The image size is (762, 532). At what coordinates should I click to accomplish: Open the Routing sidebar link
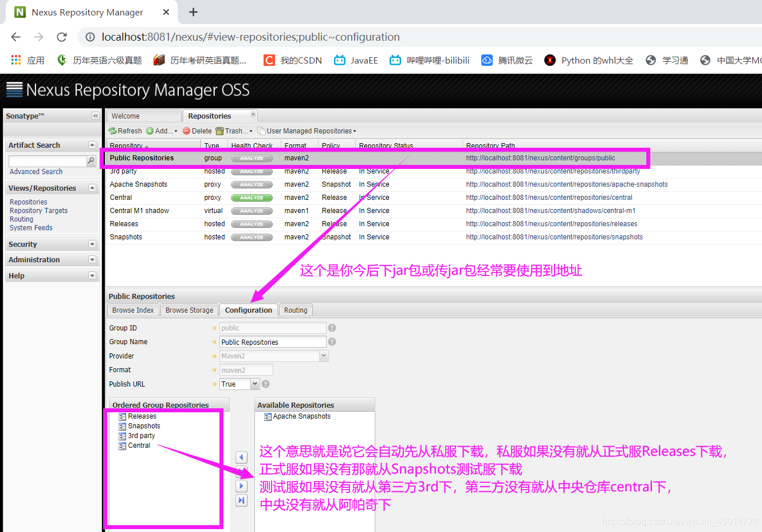coord(21,219)
